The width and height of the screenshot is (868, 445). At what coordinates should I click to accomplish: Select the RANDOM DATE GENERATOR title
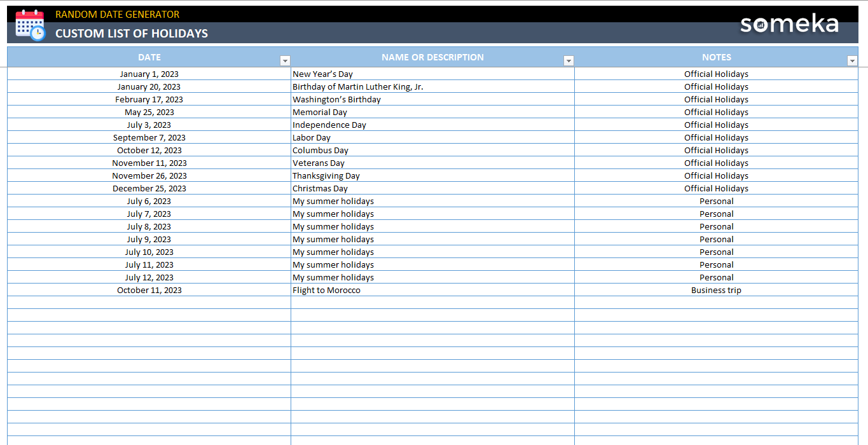point(117,14)
